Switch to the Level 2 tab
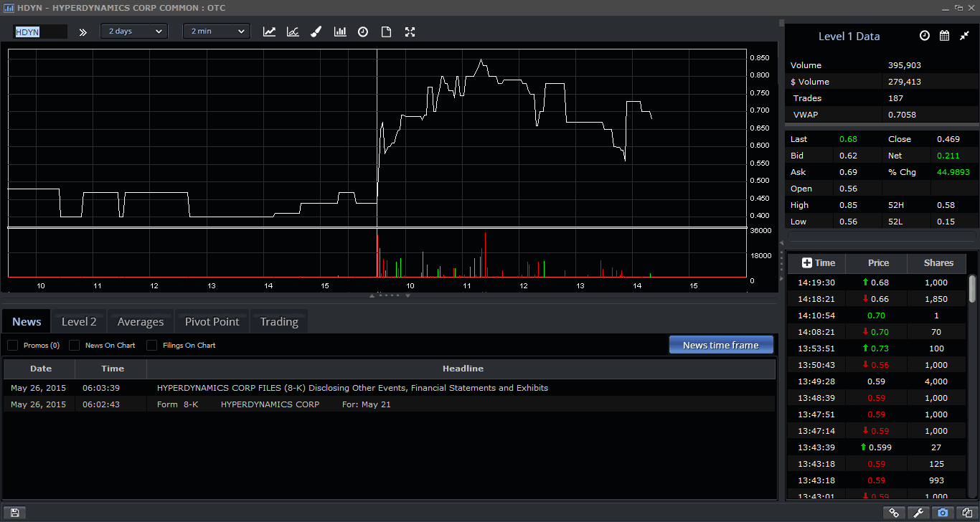 [79, 322]
